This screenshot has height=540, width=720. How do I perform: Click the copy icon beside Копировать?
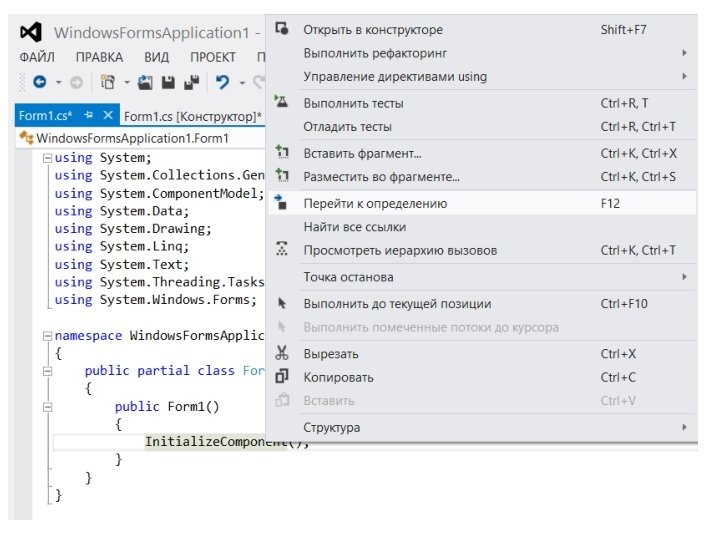coord(281,377)
